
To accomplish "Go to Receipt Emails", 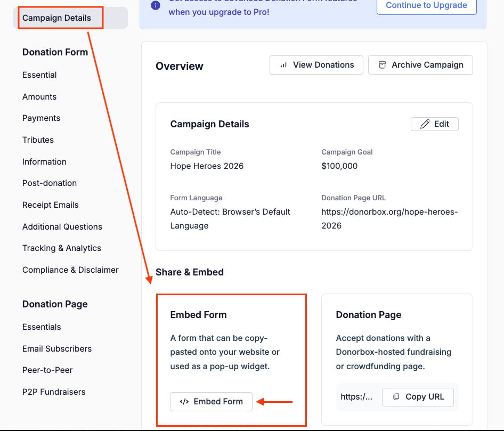I will (x=51, y=205).
